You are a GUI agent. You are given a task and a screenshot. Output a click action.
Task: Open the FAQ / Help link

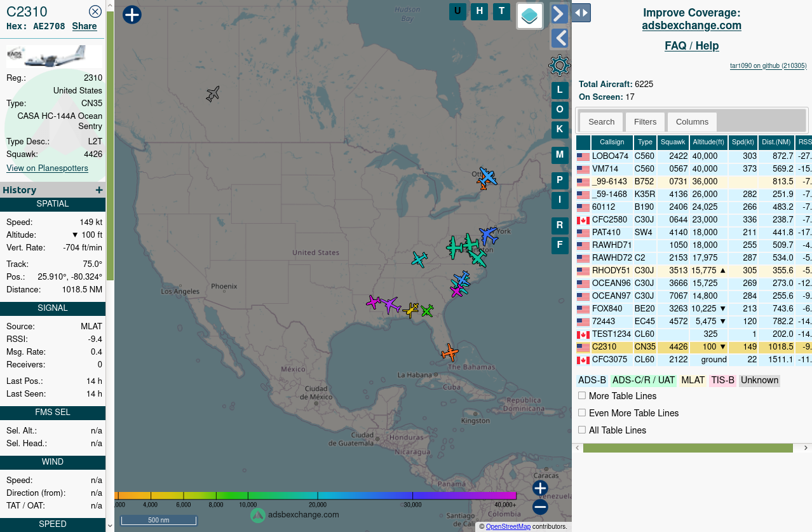pos(691,46)
